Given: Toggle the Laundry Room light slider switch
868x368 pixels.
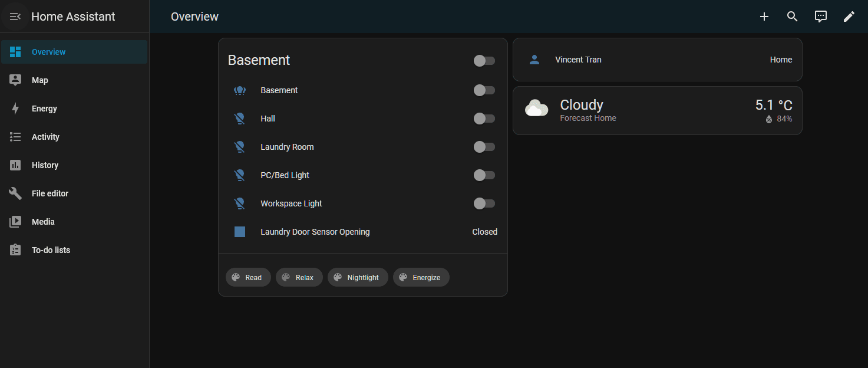Looking at the screenshot, I should click(484, 147).
